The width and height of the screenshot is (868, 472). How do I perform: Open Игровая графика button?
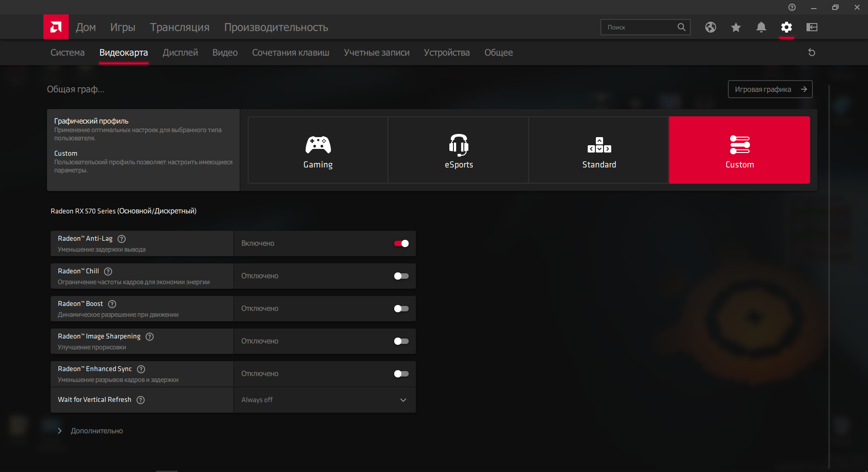(x=770, y=89)
